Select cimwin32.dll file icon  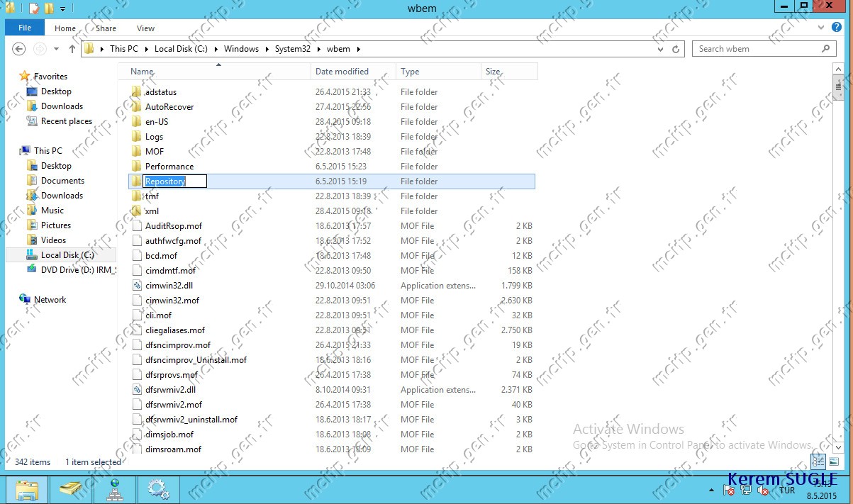point(137,286)
